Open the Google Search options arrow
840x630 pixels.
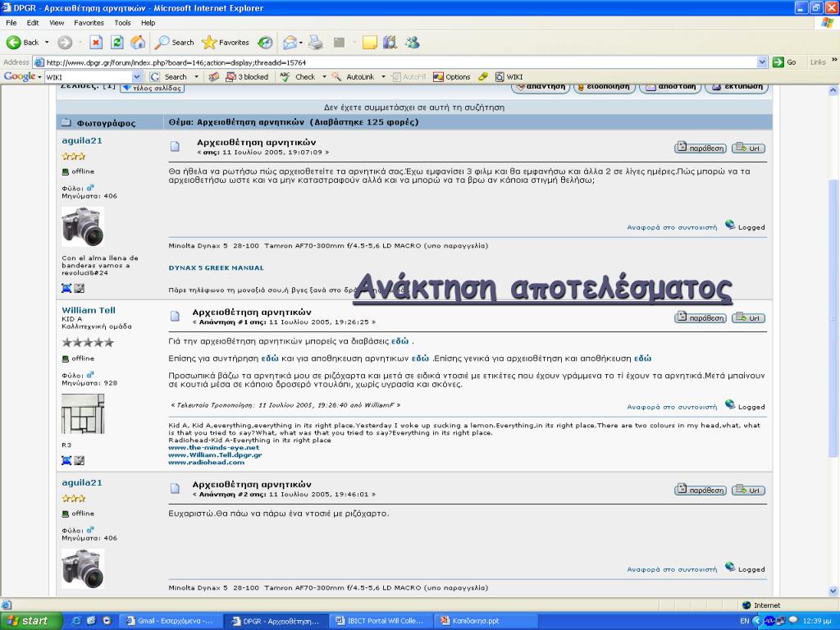pyautogui.click(x=196, y=77)
